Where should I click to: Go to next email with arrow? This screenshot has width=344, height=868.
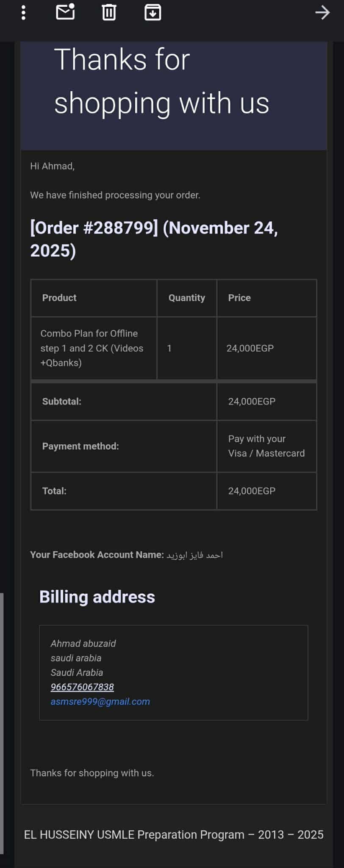tap(322, 12)
